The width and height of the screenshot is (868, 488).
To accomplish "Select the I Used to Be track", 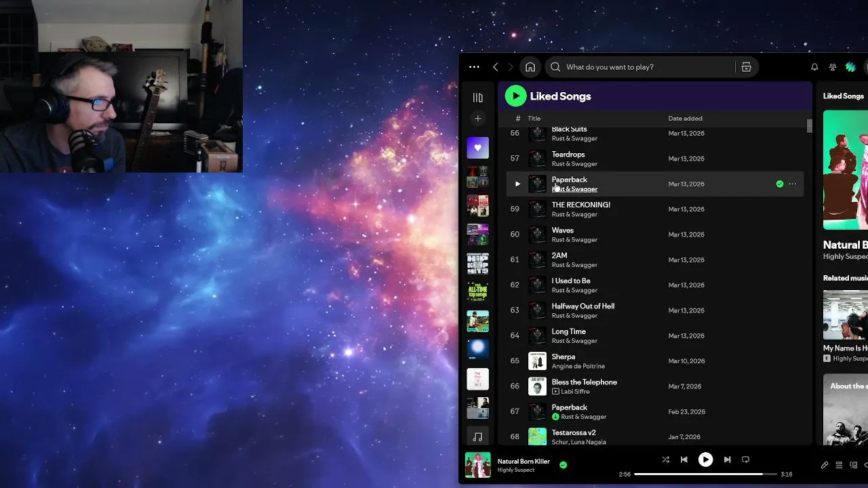I will (x=571, y=281).
